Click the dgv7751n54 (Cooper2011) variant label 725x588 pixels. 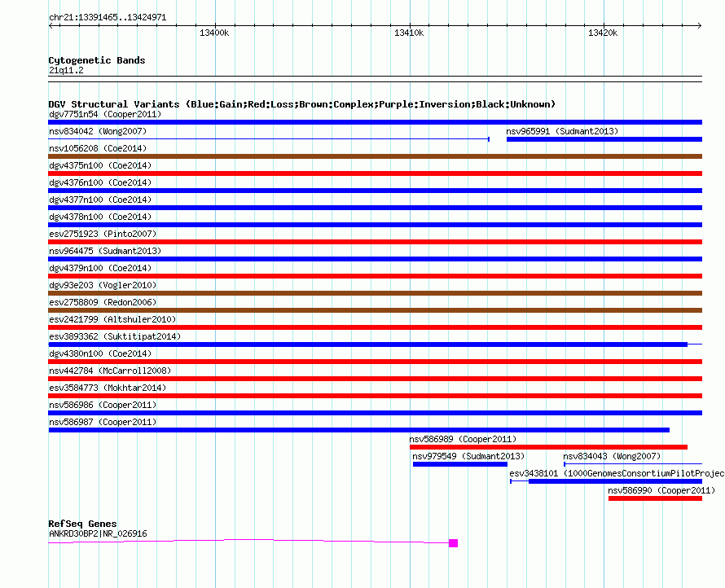(105, 114)
